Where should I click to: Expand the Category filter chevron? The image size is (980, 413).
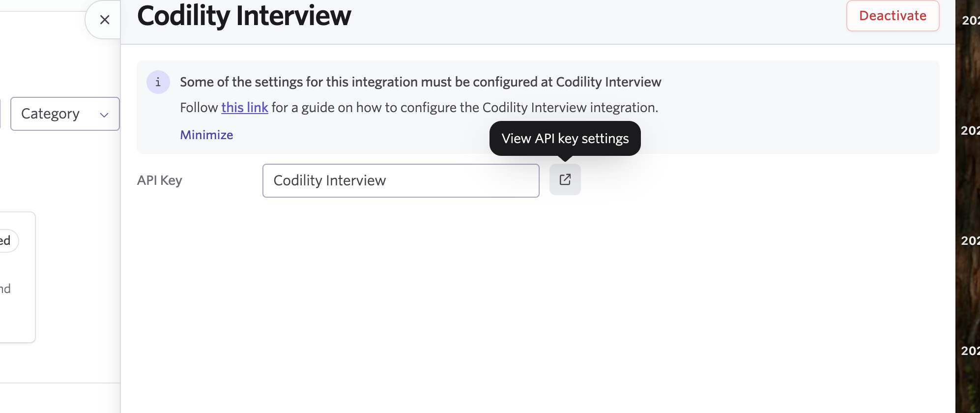click(x=104, y=114)
